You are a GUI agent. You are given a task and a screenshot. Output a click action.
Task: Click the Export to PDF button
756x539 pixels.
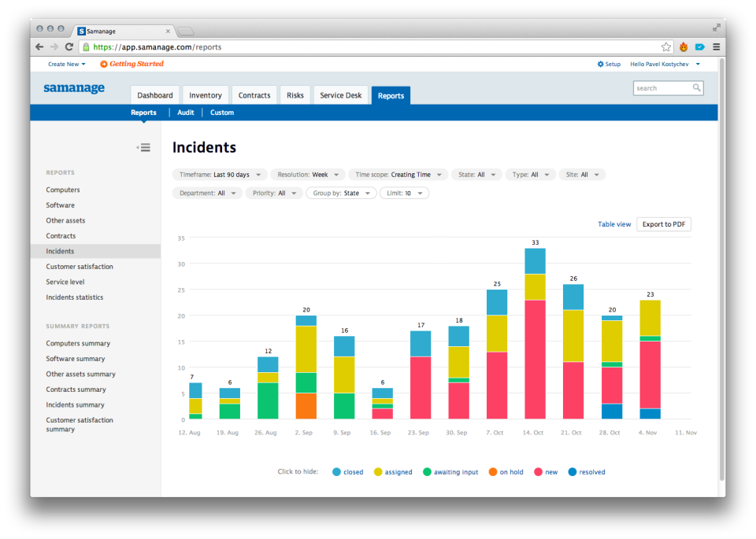(663, 224)
